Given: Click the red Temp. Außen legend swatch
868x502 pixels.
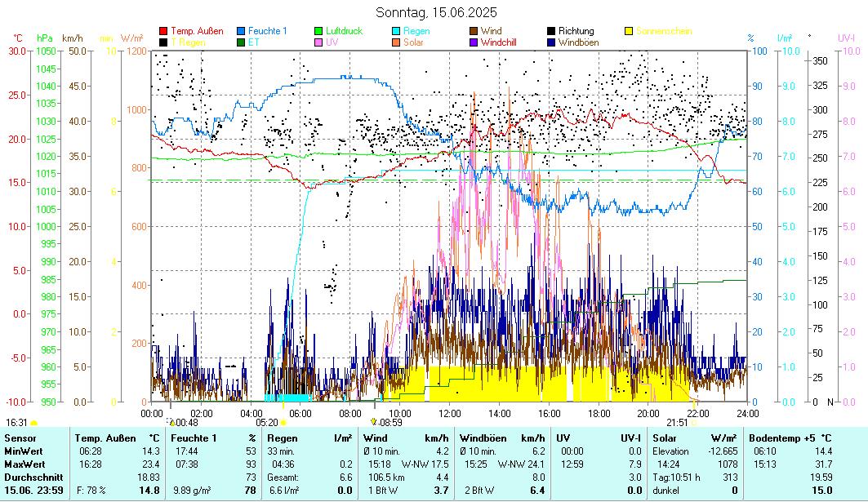Looking at the screenshot, I should (163, 32).
